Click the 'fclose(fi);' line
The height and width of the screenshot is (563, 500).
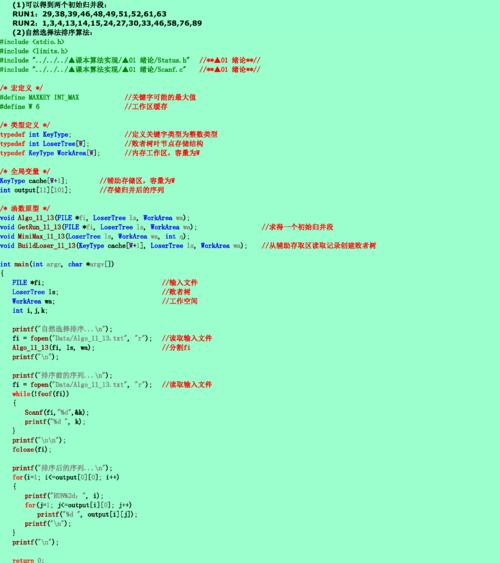coord(32,450)
